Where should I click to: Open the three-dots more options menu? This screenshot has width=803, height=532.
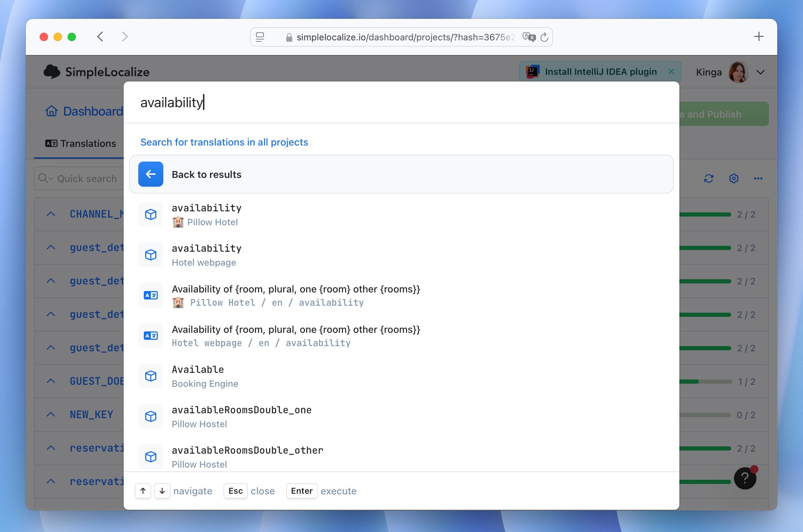coord(758,179)
